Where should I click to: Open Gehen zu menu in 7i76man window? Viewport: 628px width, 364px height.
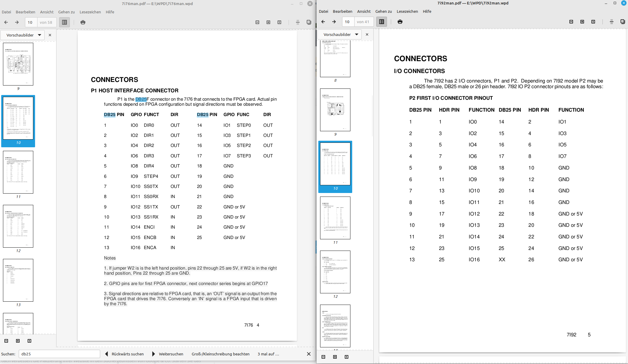click(x=67, y=12)
